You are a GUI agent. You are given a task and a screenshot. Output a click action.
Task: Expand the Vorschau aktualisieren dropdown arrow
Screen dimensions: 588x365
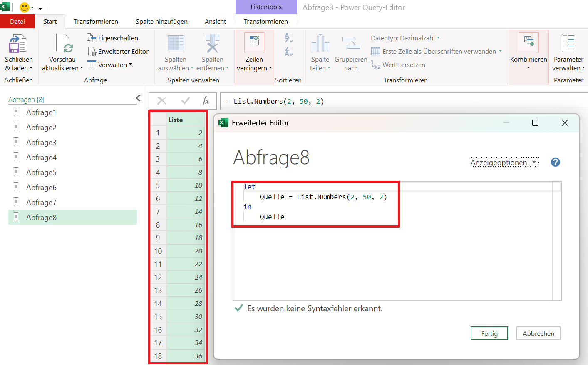tap(82, 68)
